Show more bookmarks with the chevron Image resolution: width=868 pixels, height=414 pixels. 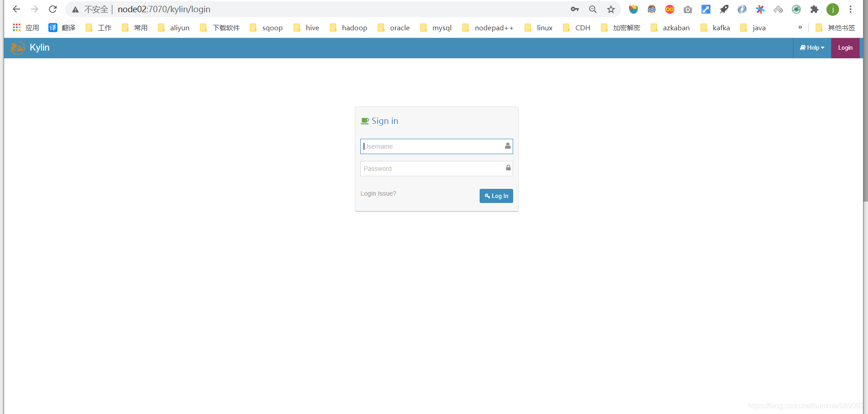tap(800, 27)
